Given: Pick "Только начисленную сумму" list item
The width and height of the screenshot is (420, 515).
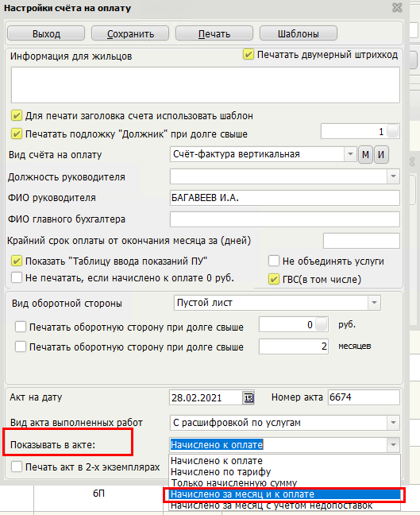Looking at the screenshot, I should (x=284, y=483).
